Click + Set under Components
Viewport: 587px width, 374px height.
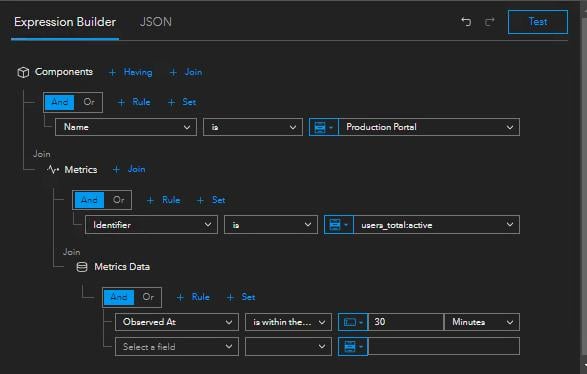[x=182, y=102]
